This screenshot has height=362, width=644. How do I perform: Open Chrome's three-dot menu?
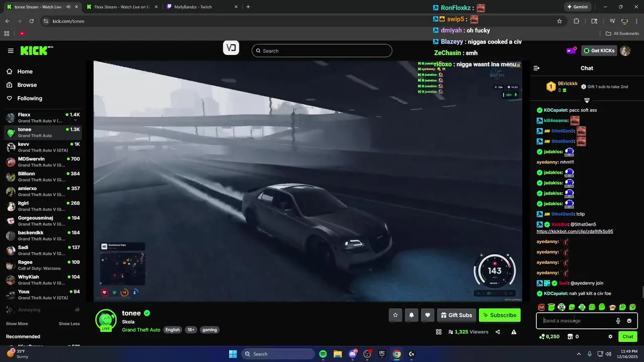point(637,21)
